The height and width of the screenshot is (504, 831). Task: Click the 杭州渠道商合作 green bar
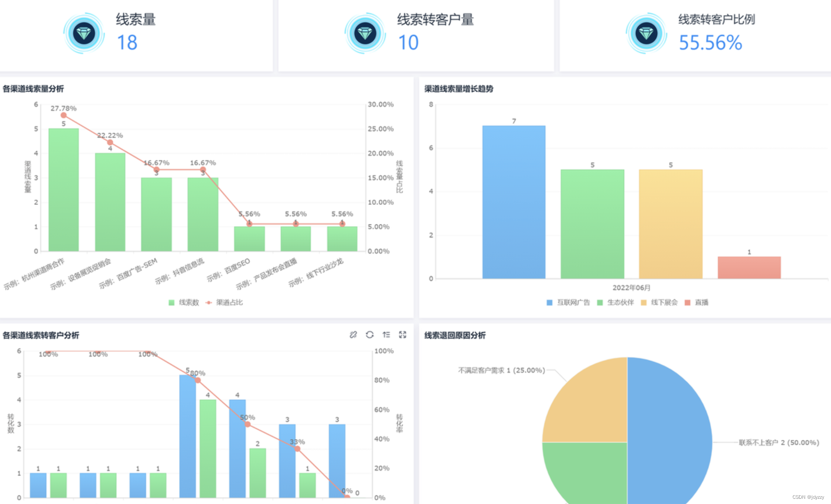click(x=64, y=190)
